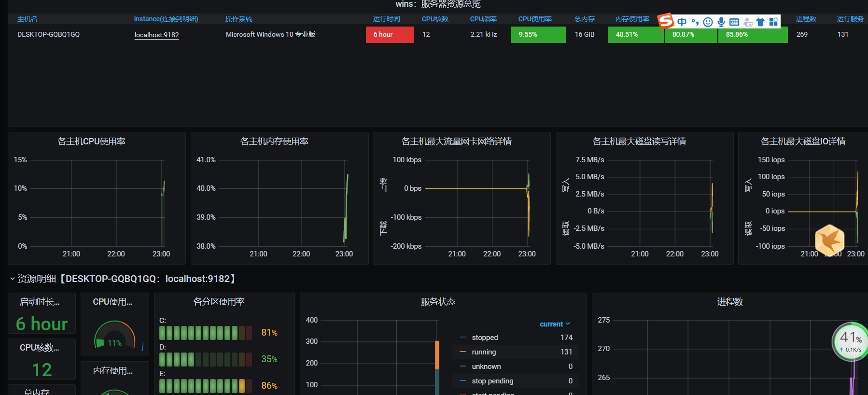
Task: Open the CPU核数 stat panel title
Action: point(40,348)
